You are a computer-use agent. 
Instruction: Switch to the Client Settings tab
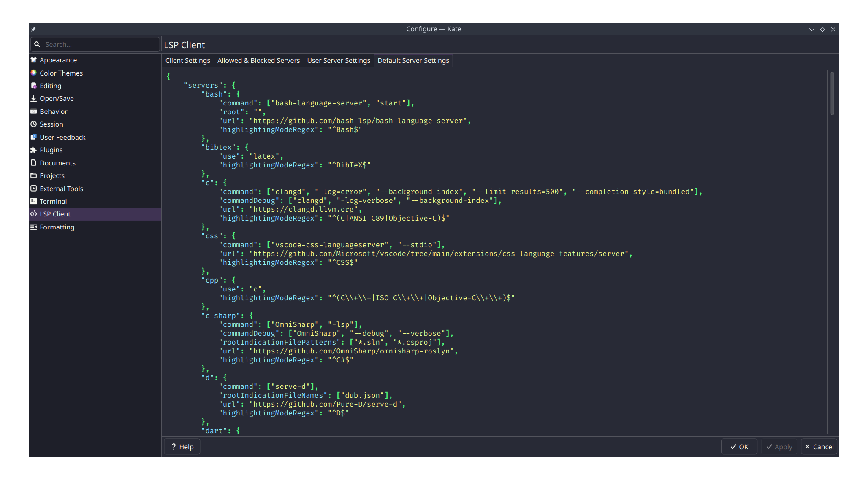(187, 60)
